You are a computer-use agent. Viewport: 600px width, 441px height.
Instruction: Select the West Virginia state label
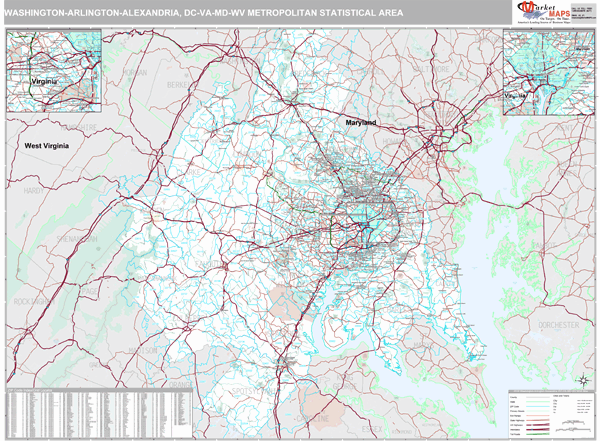(x=52, y=145)
